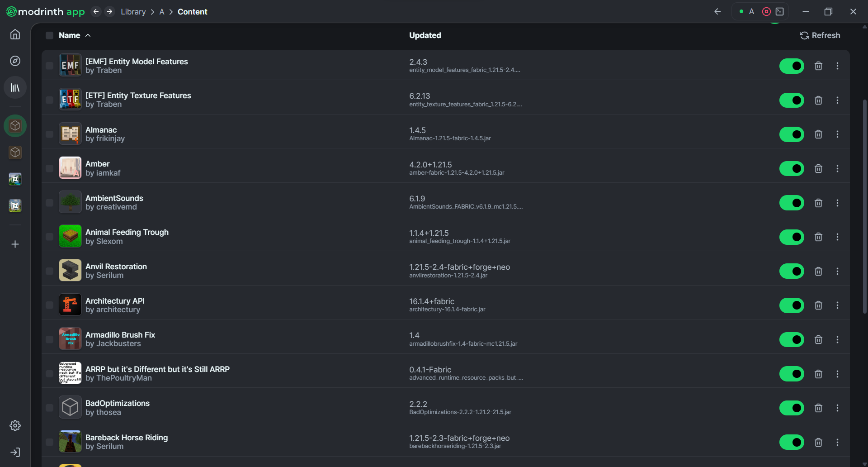Open the Home page from the sidebar
This screenshot has height=467, width=868.
coord(15,34)
